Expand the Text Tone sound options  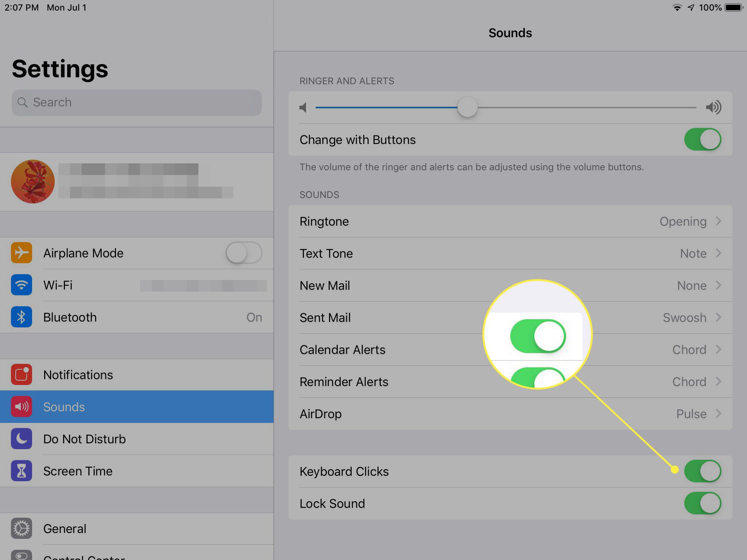pos(511,253)
